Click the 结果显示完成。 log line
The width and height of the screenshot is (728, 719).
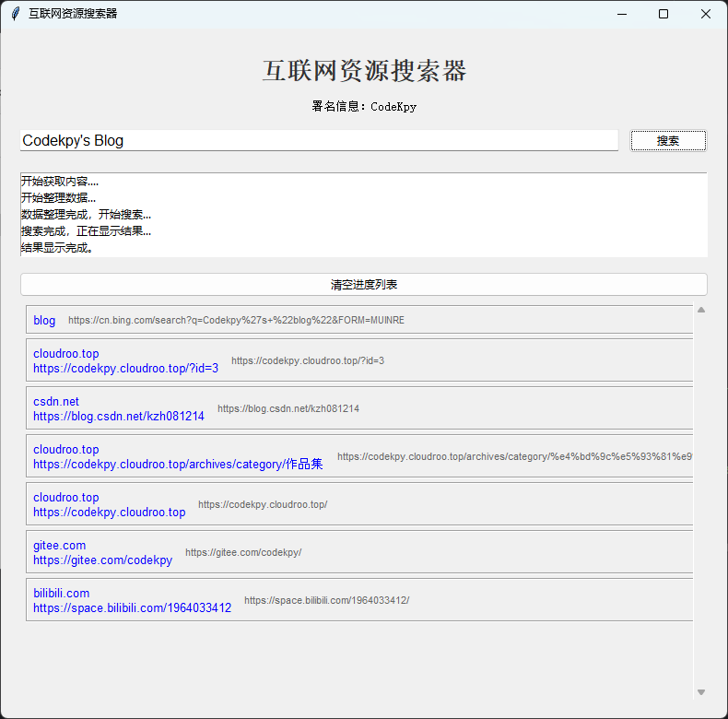coord(57,248)
